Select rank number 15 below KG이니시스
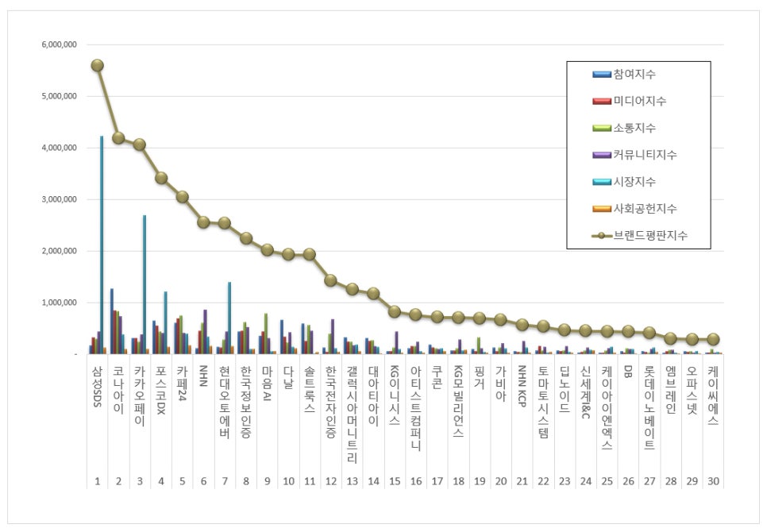This screenshot has width=767, height=532. click(x=395, y=482)
